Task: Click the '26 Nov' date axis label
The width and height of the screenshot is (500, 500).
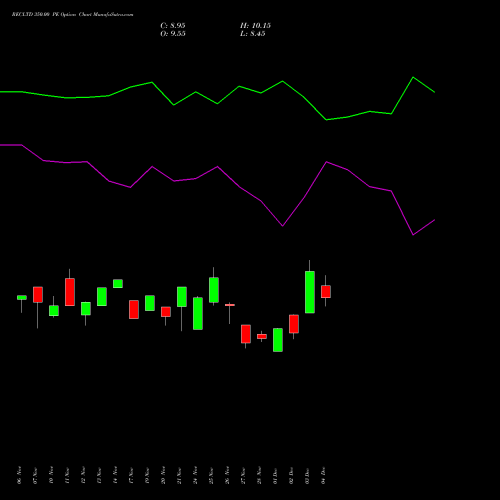Action: click(x=227, y=475)
